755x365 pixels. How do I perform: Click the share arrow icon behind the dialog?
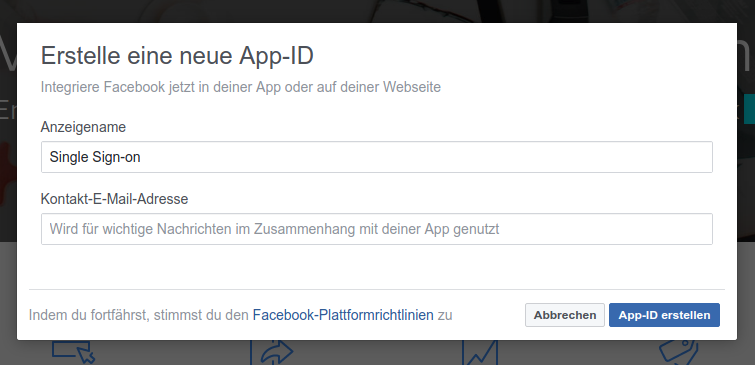tap(272, 352)
